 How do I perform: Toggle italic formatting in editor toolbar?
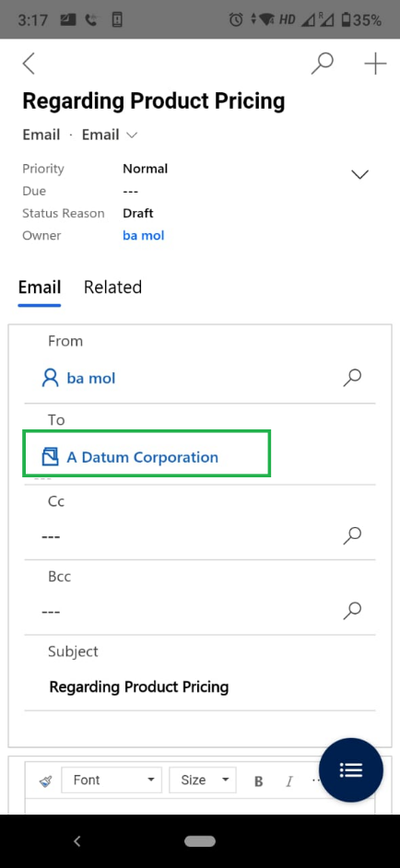click(x=288, y=781)
